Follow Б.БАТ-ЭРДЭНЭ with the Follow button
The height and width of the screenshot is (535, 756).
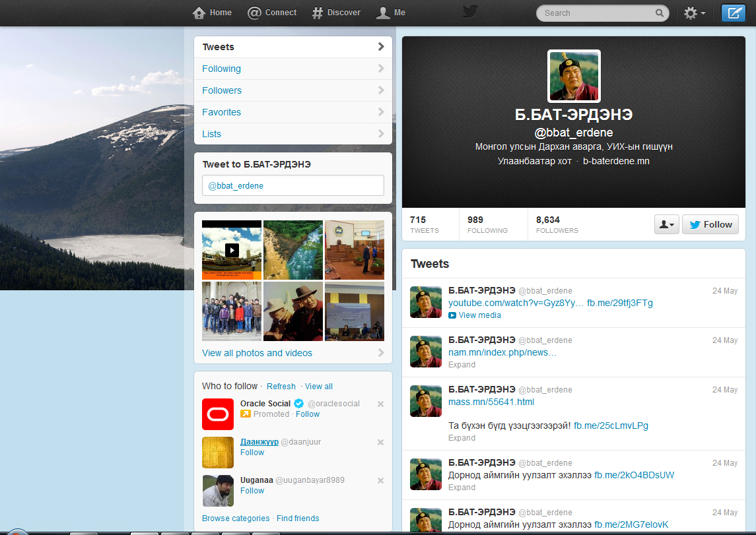pos(710,224)
